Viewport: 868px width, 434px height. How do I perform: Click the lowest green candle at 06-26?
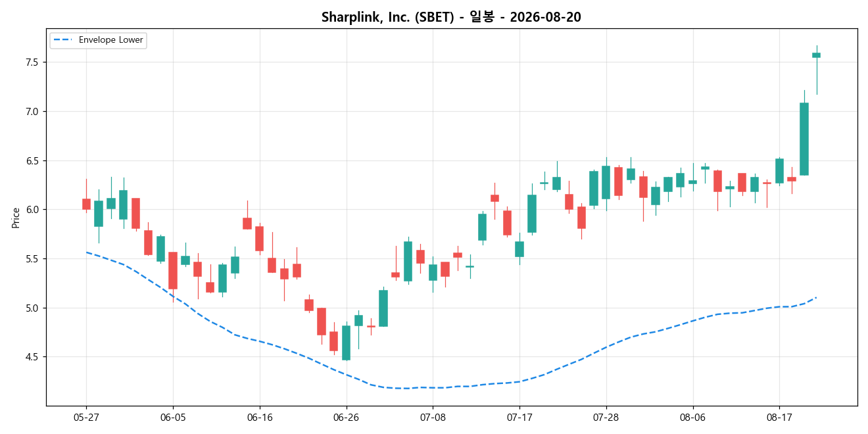pos(346,343)
